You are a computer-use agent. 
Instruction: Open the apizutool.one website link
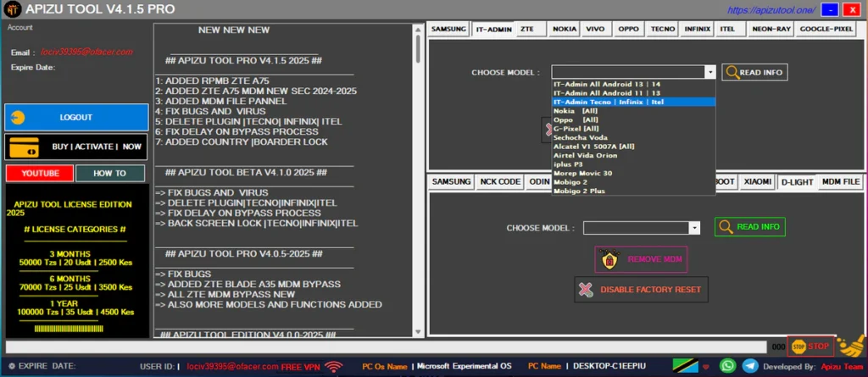pos(771,10)
